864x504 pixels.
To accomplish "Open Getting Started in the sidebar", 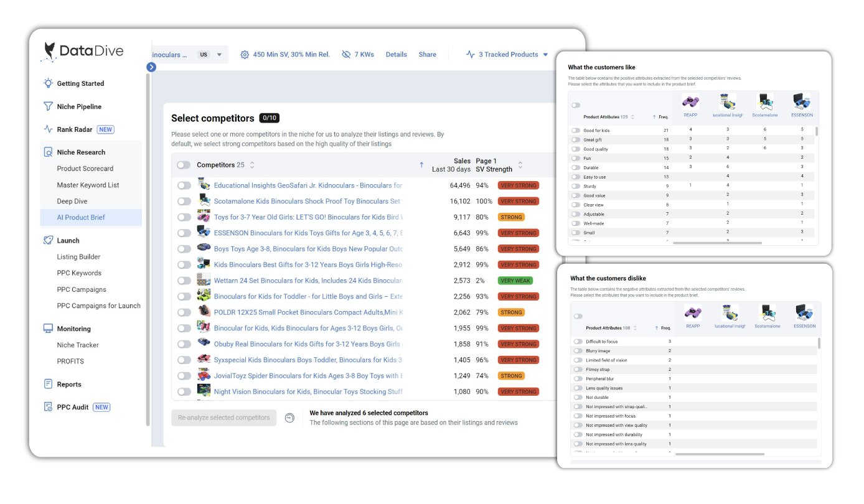I will point(81,83).
